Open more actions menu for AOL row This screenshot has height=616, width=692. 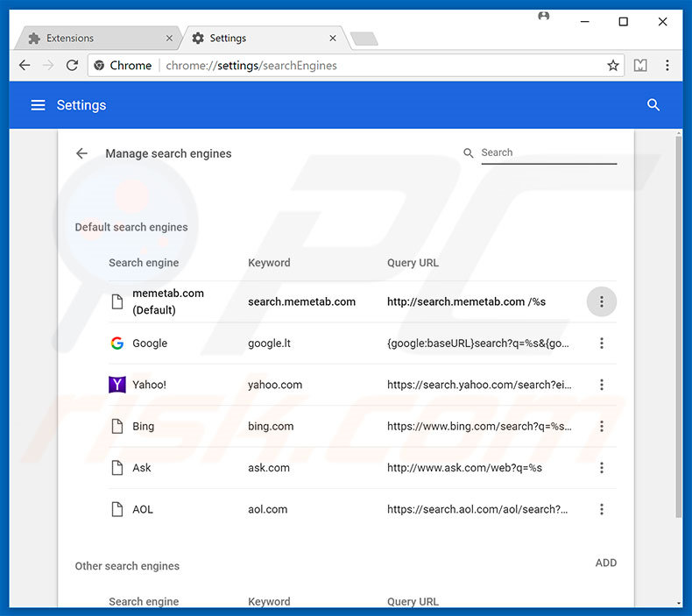[601, 509]
